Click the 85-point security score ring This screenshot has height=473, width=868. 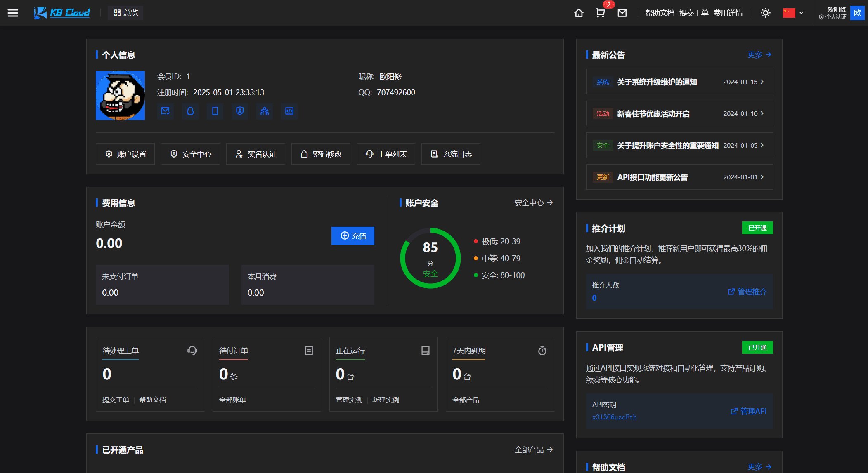pyautogui.click(x=430, y=258)
